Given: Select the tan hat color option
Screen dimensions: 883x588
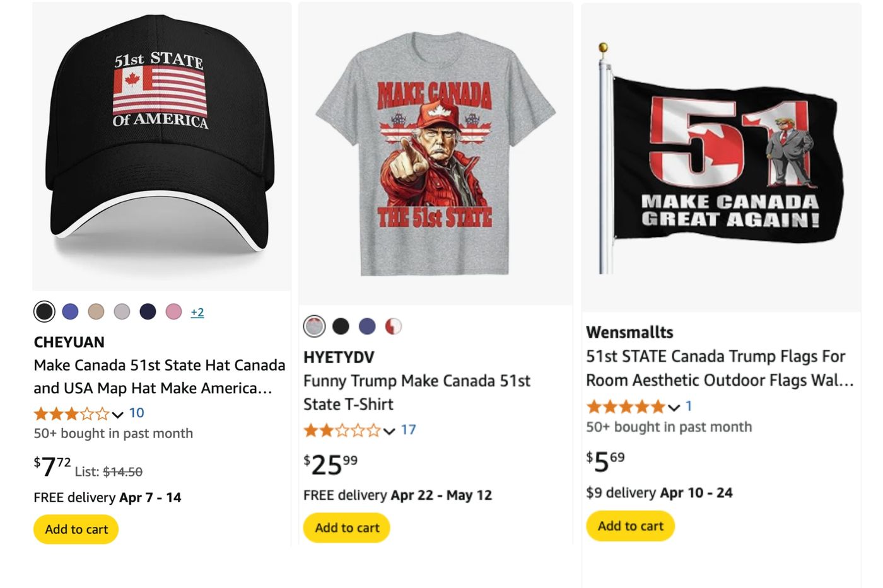Looking at the screenshot, I should pos(96,311).
